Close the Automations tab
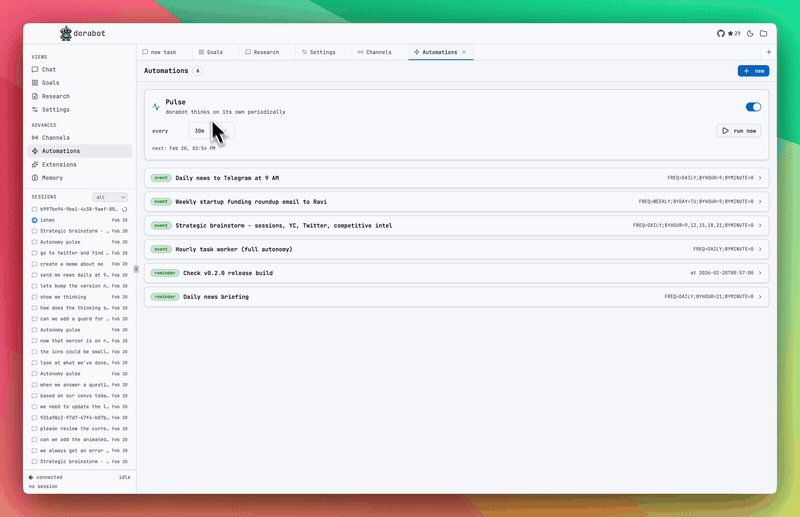Viewport: 800px width, 517px height. 464,52
